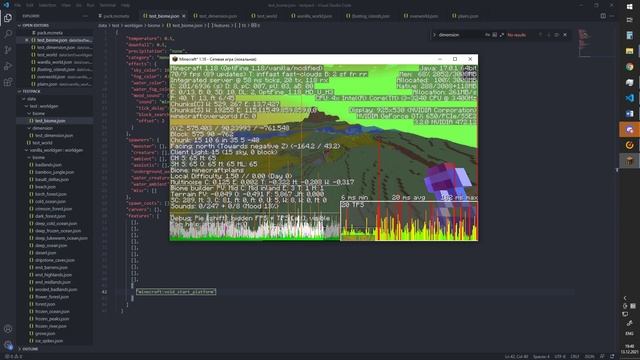Switch to the floating_islands.json tab
The width and height of the screenshot is (640, 360).
(x=368, y=16)
